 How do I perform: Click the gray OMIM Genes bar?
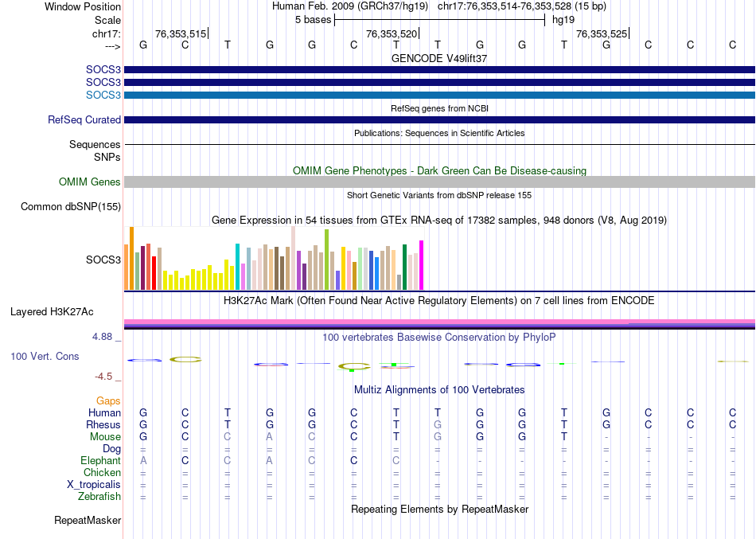pyautogui.click(x=439, y=182)
